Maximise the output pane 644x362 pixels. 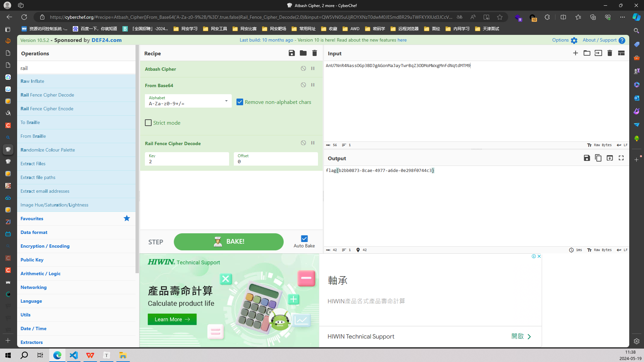[621, 158]
